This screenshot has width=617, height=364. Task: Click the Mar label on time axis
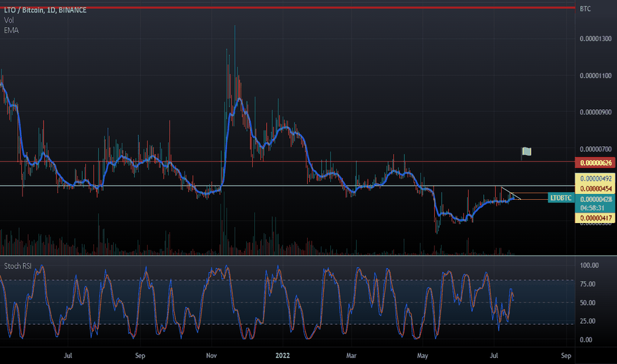tap(352, 355)
